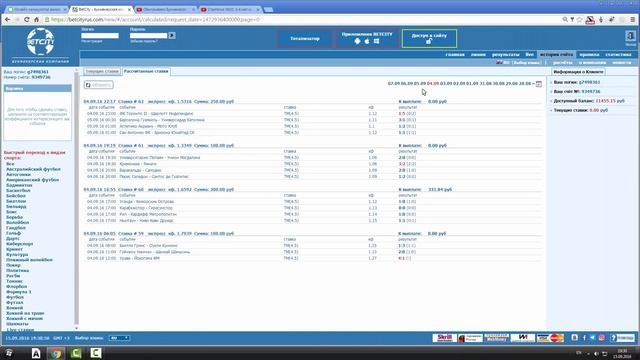The image size is (640, 360).
Task: Go to Хоккей in sports list
Action: click(x=14, y=308)
